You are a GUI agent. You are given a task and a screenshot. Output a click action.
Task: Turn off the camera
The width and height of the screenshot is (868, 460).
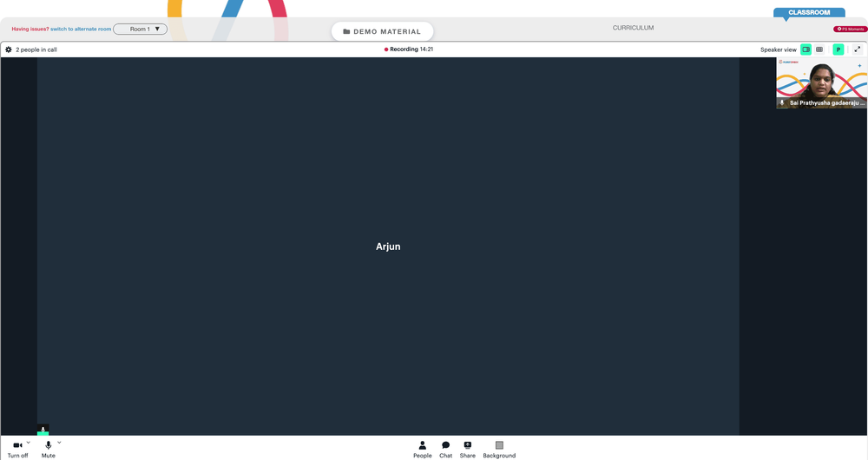click(17, 449)
